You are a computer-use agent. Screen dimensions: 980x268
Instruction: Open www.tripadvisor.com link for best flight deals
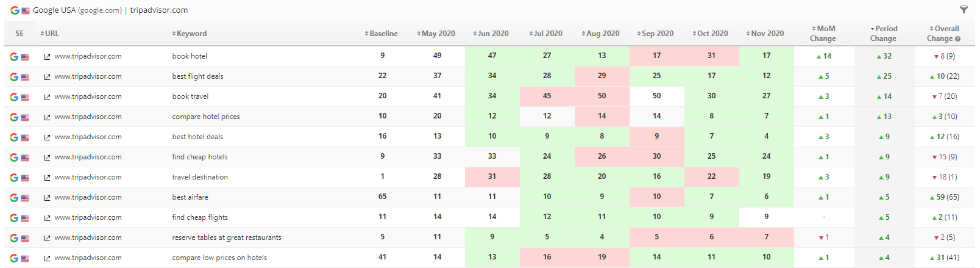click(x=88, y=76)
